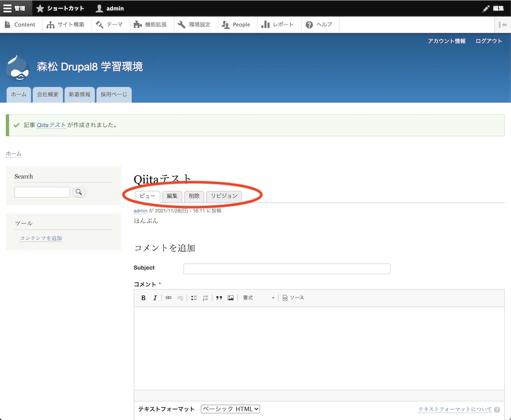The width and height of the screenshot is (511, 420).
Task: Click コンテンツを追加 link
Action: 41,238
